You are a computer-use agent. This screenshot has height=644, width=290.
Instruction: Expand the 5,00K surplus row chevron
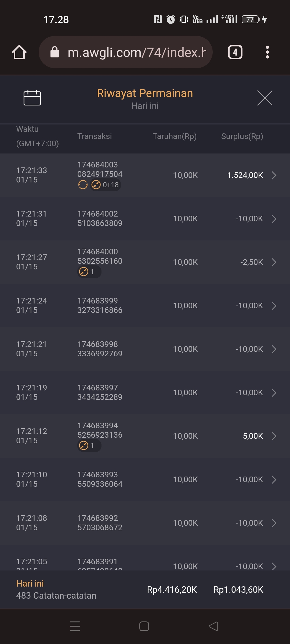point(274,436)
